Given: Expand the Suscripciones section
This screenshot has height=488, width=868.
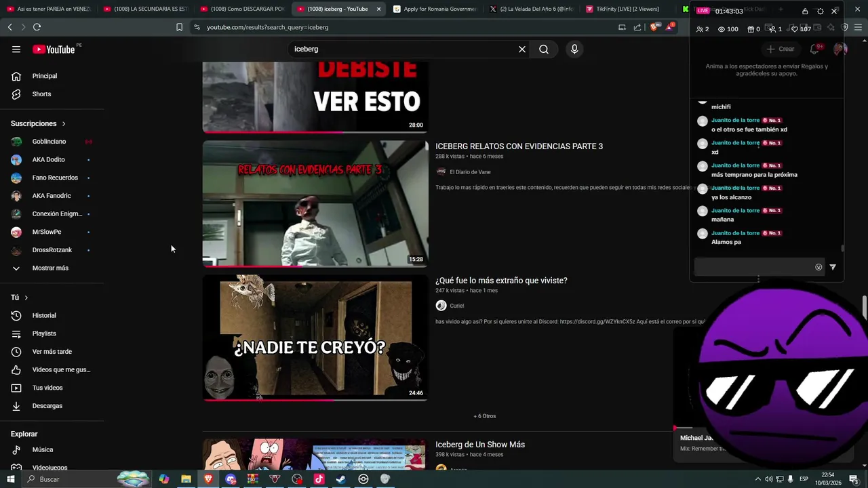Looking at the screenshot, I should [38, 123].
